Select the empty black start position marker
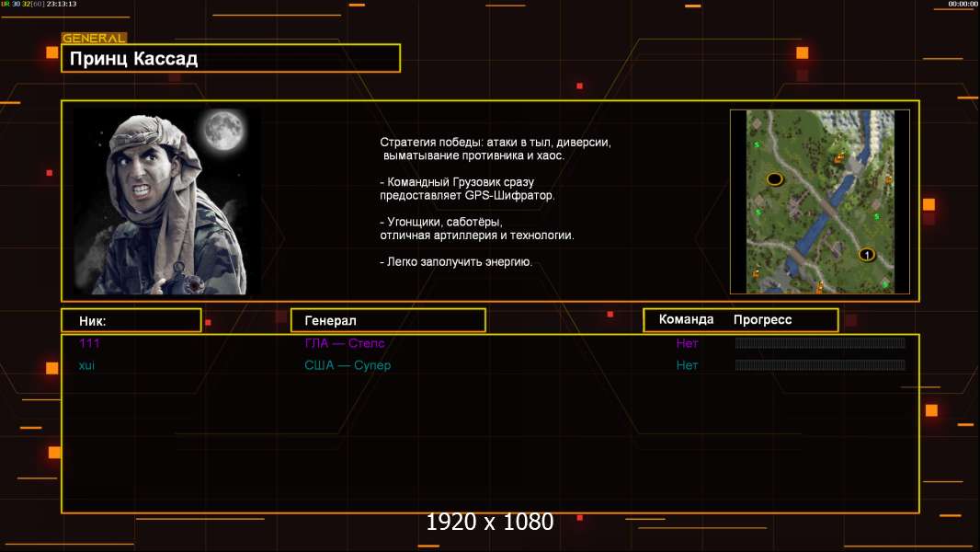The height and width of the screenshot is (552, 980). [x=775, y=179]
